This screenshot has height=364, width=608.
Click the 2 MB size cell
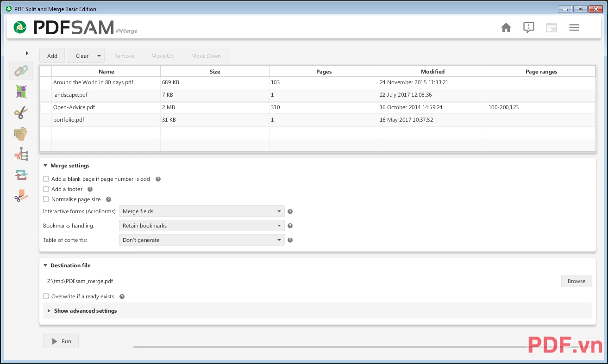tap(215, 107)
